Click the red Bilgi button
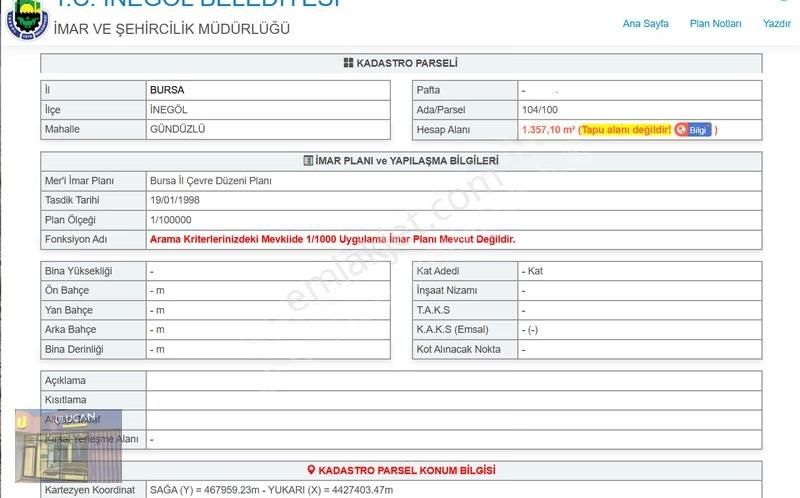Image resolution: width=800 pixels, height=498 pixels. pos(693,130)
